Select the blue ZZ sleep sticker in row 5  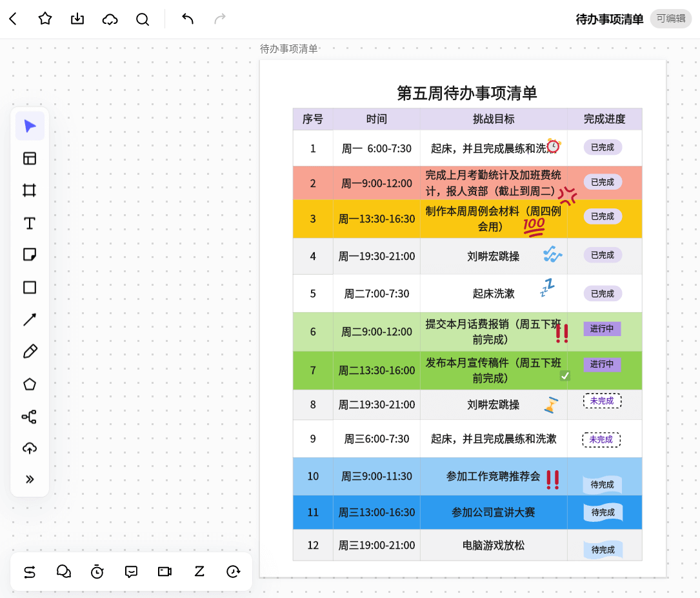point(547,288)
